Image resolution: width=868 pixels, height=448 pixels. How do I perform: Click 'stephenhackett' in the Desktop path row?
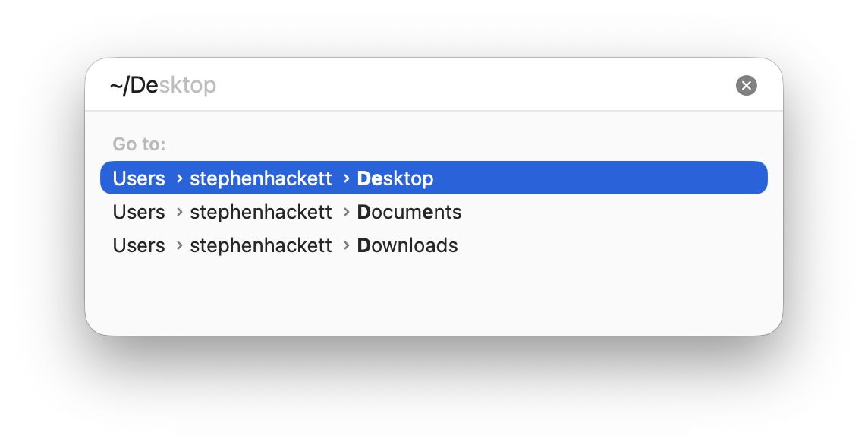(x=261, y=178)
